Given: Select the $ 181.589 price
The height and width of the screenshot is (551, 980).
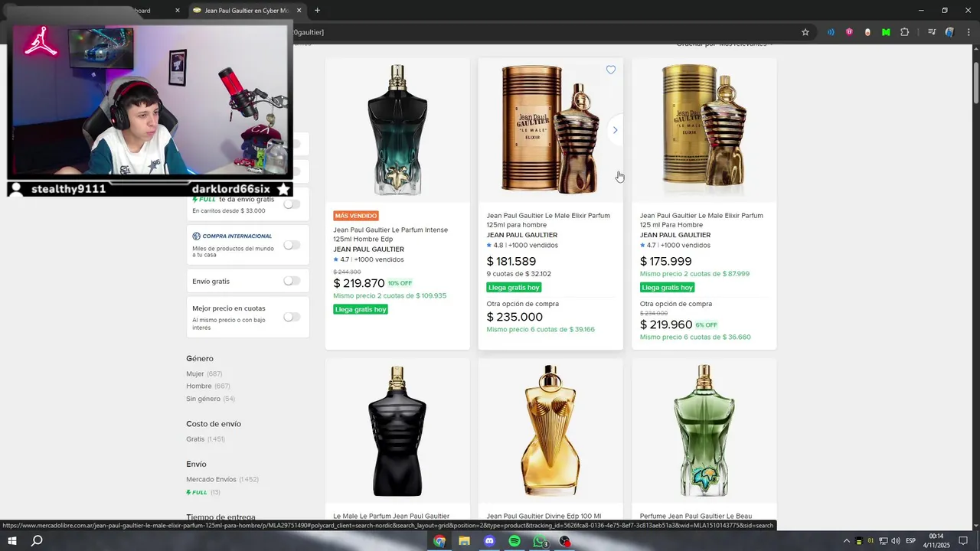Looking at the screenshot, I should point(511,262).
